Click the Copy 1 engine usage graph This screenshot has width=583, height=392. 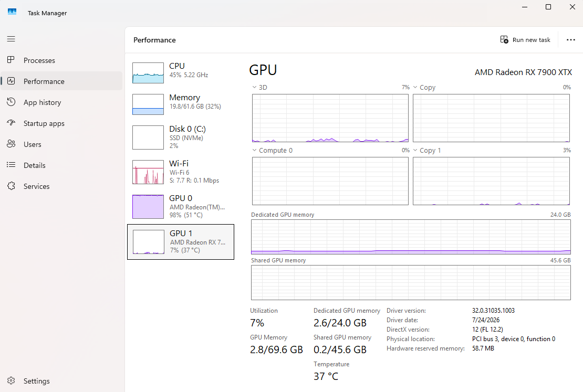[x=491, y=181]
